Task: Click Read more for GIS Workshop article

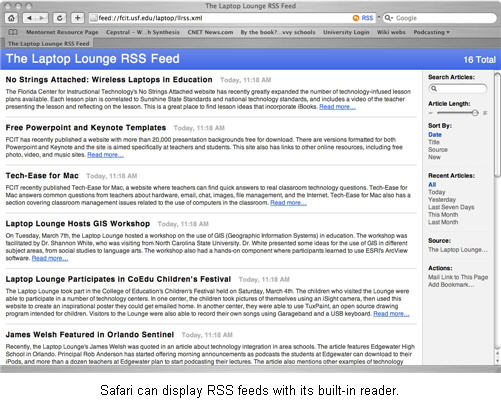Action: (x=50, y=258)
